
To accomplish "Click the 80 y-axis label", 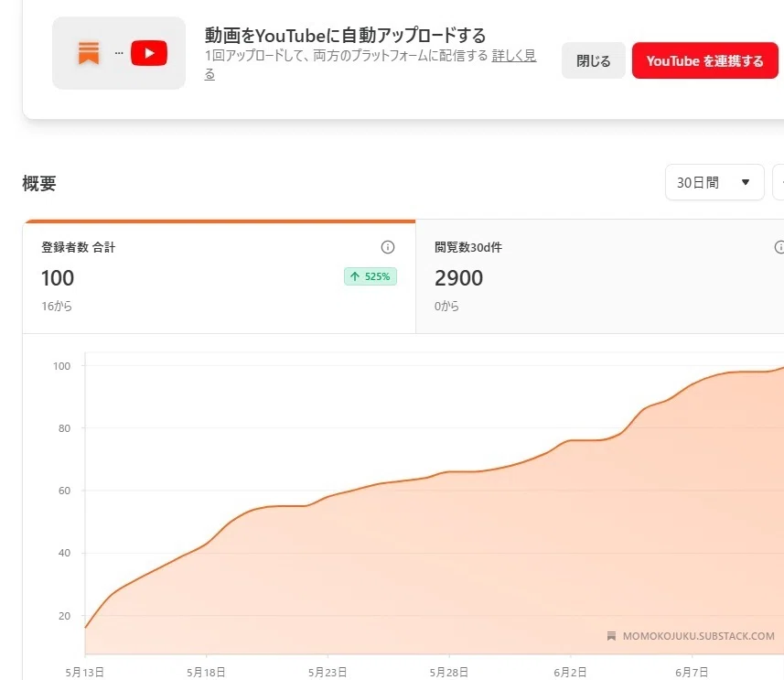I will 65,428.
